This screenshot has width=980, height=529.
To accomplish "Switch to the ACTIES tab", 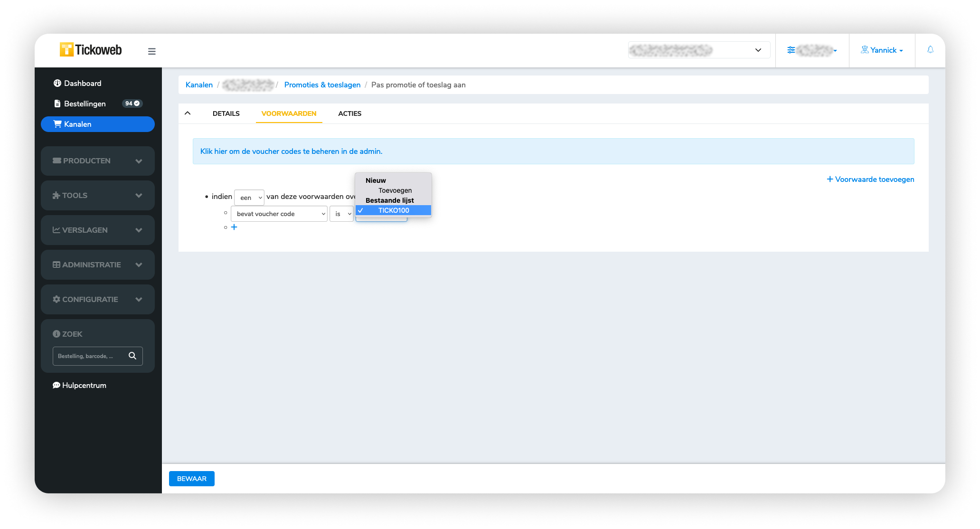I will click(x=349, y=113).
